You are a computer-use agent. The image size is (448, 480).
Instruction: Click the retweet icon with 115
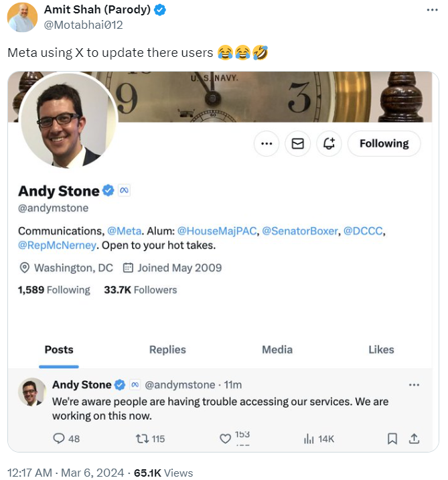click(x=143, y=438)
